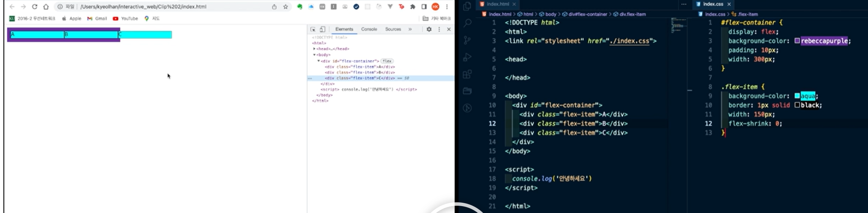868x213 pixels.
Task: Open VS Code Extensions view
Action: coord(467,74)
